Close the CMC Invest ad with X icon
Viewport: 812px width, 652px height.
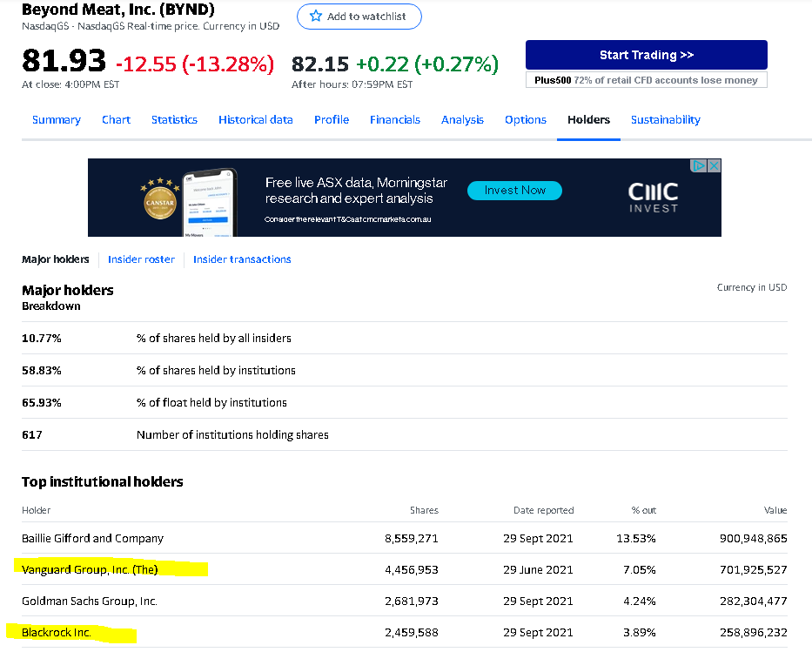tap(715, 165)
